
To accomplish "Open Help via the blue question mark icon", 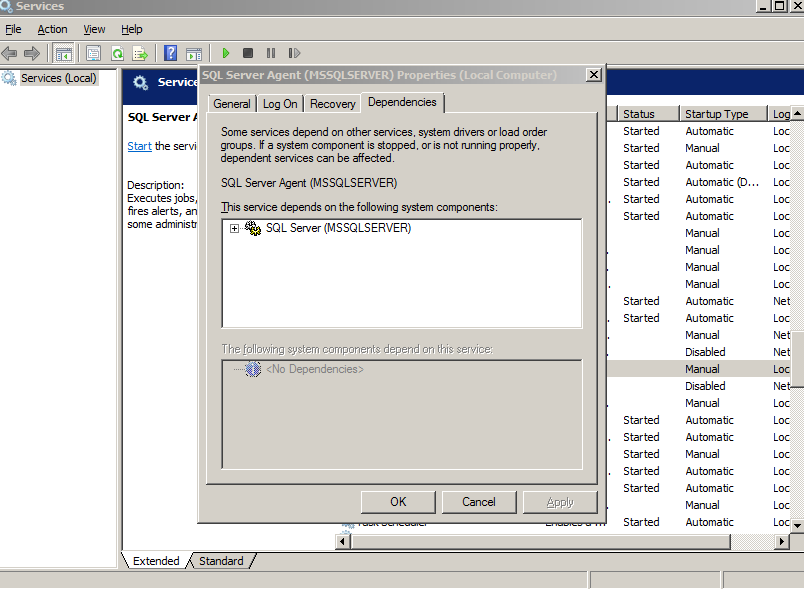I will click(x=170, y=53).
